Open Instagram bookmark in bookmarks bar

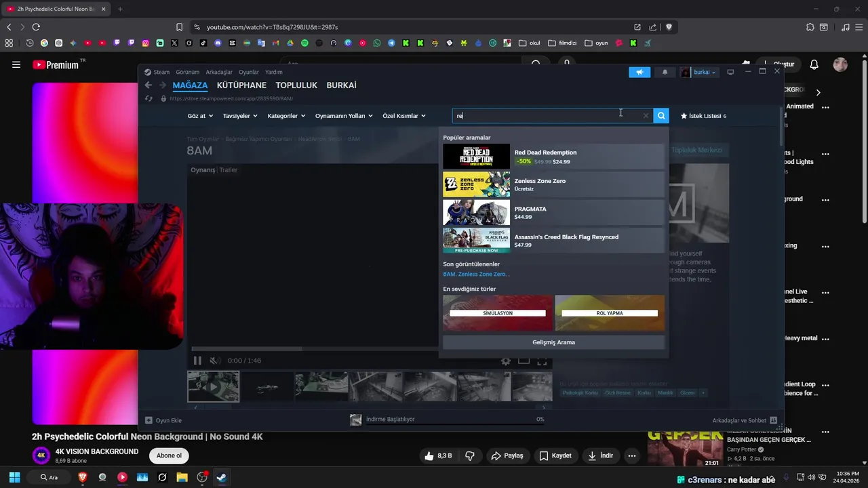pyautogui.click(x=145, y=43)
